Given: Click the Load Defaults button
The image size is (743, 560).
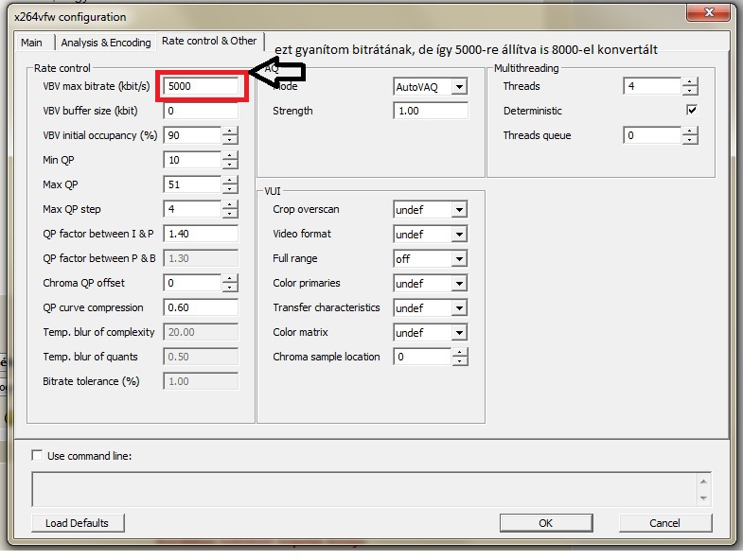Looking at the screenshot, I should tap(78, 523).
